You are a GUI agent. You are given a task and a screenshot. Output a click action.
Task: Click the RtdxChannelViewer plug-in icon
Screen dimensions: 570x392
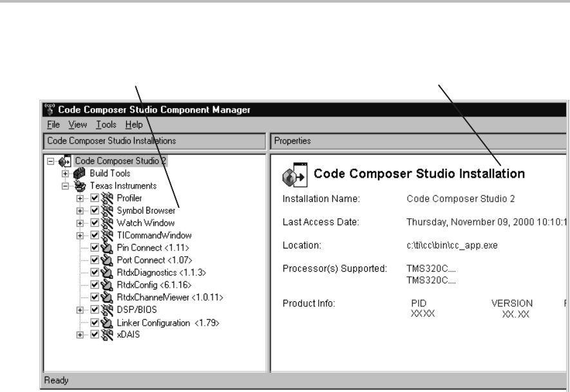[107, 297]
